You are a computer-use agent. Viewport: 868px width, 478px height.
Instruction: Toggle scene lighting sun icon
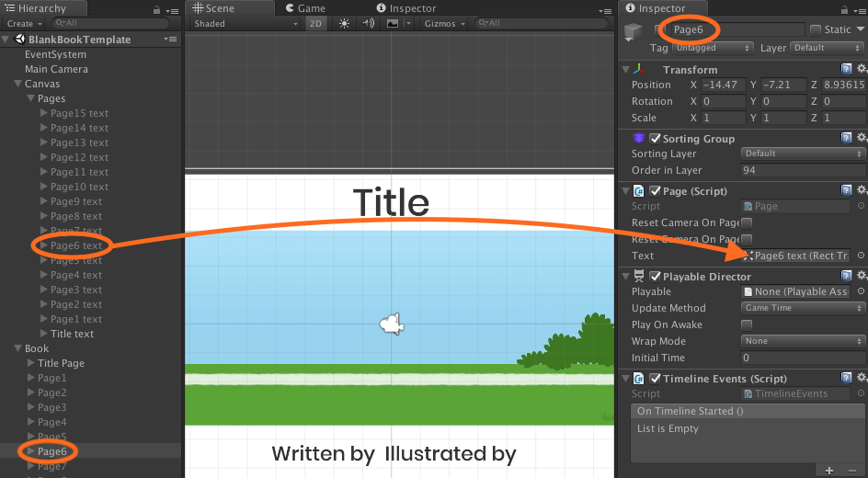point(344,23)
